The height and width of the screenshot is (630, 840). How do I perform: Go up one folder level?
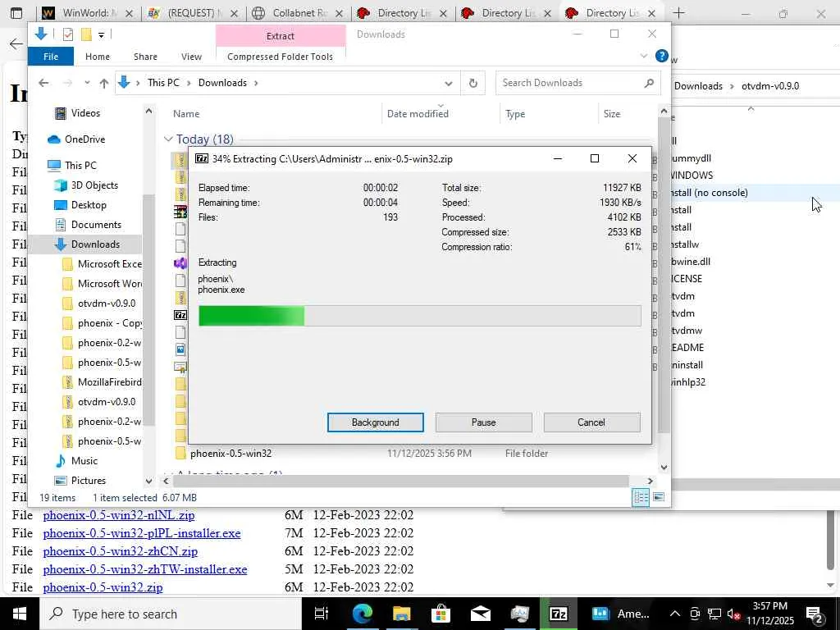[104, 83]
